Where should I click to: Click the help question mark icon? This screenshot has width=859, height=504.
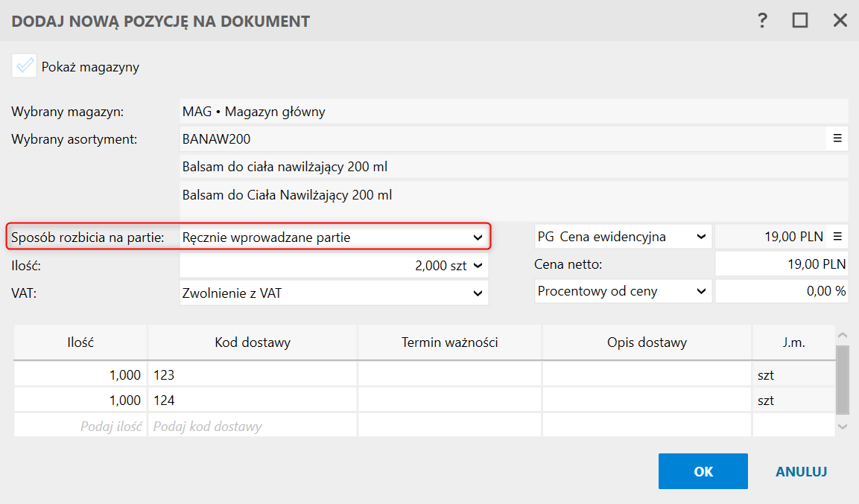pyautogui.click(x=762, y=21)
